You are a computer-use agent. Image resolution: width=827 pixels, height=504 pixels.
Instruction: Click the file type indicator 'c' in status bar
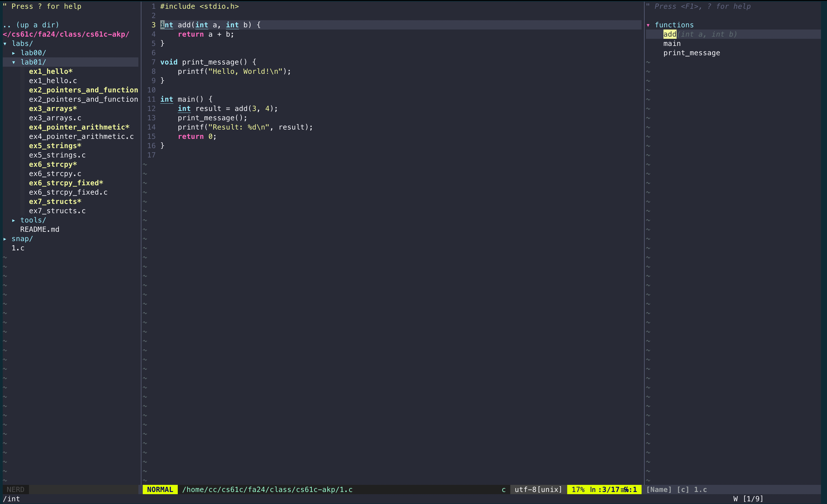[503, 489]
